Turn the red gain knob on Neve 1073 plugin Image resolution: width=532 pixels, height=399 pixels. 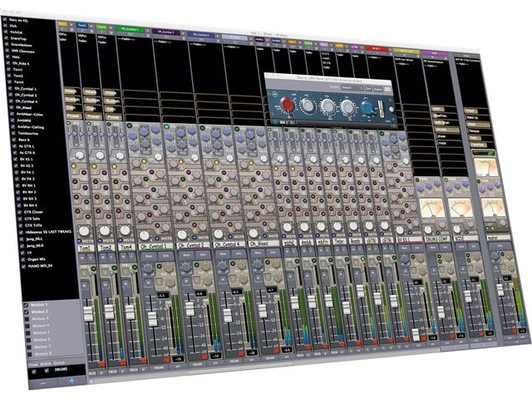click(x=287, y=104)
